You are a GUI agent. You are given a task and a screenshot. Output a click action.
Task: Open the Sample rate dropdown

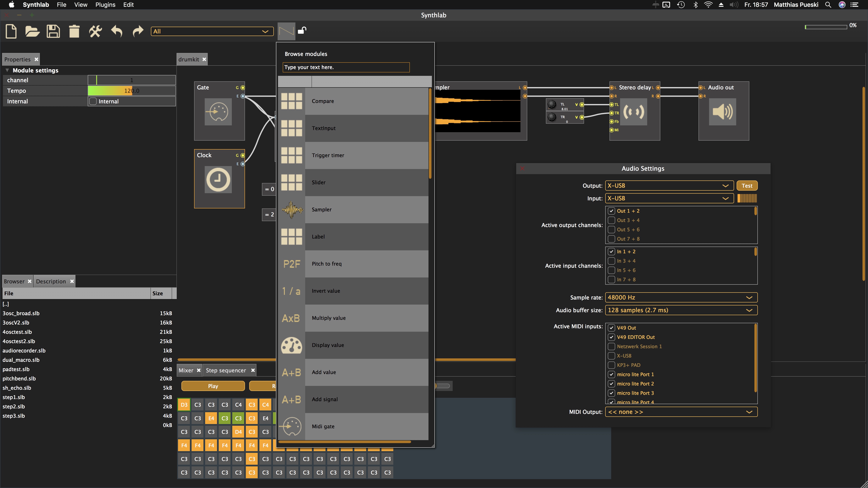[x=681, y=297]
